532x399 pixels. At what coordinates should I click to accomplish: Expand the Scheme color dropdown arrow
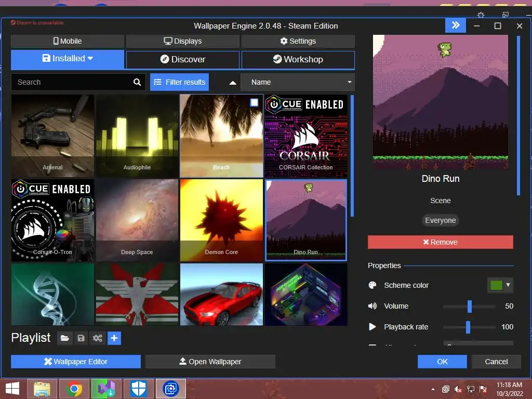click(508, 285)
